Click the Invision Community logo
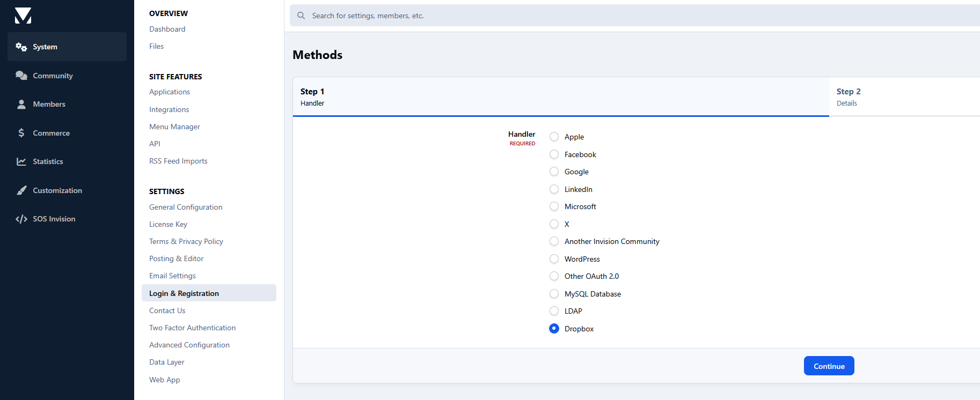980x400 pixels. click(23, 16)
